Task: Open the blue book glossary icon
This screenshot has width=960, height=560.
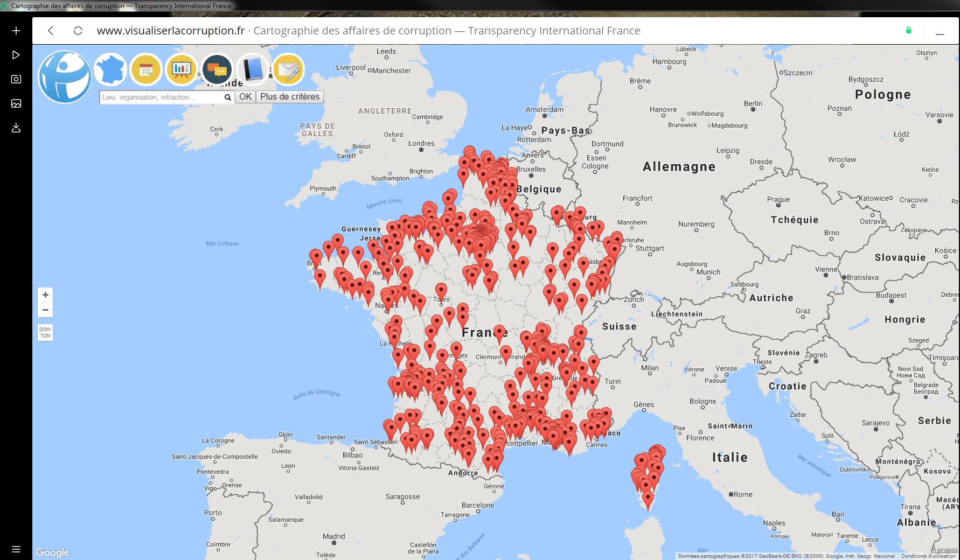Action: click(253, 69)
